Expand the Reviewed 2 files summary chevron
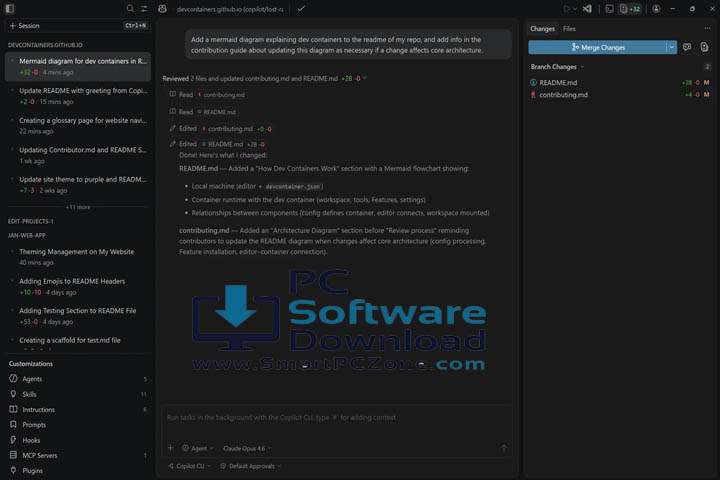Screen dimensions: 720x480 [365, 78]
